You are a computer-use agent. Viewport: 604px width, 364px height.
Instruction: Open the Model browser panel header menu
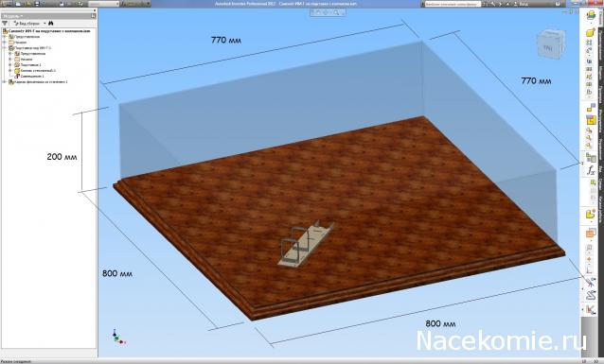pyautogui.click(x=12, y=16)
